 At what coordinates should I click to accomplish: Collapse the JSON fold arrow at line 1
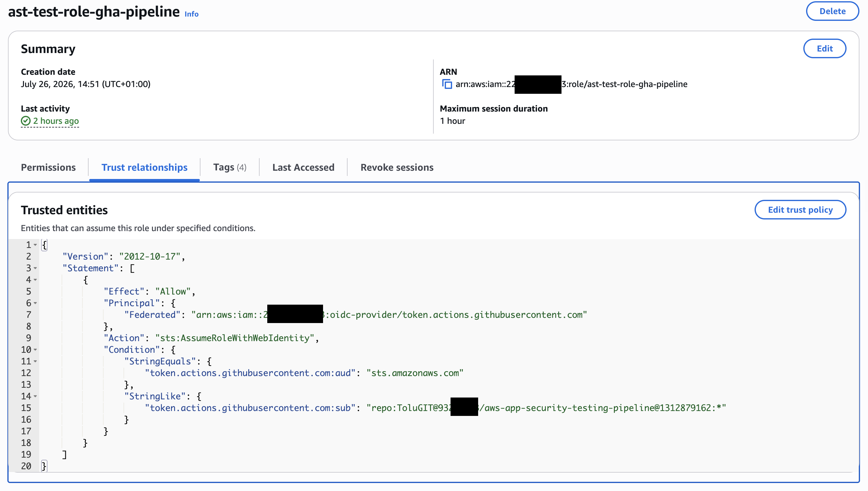tap(36, 245)
